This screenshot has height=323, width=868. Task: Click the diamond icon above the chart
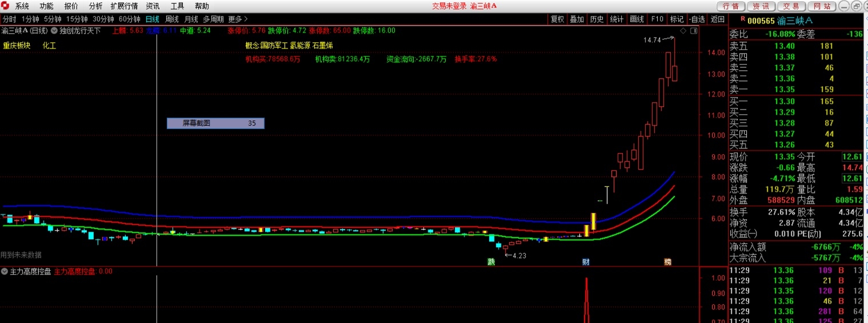[683, 30]
